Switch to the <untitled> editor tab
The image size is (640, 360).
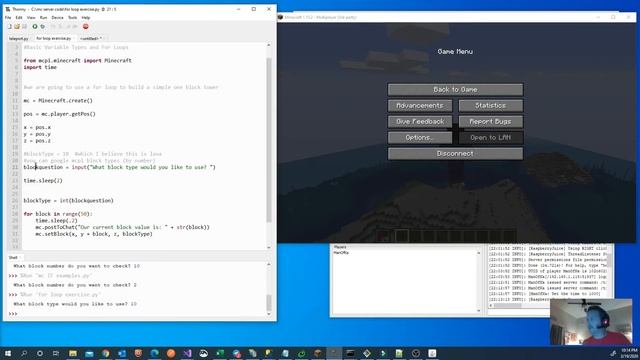tap(90, 38)
